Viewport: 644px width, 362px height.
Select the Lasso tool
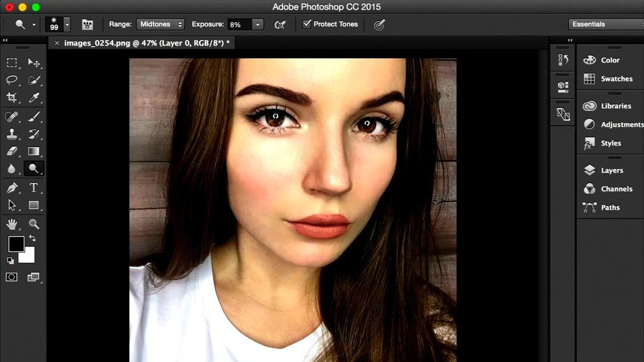click(x=12, y=80)
